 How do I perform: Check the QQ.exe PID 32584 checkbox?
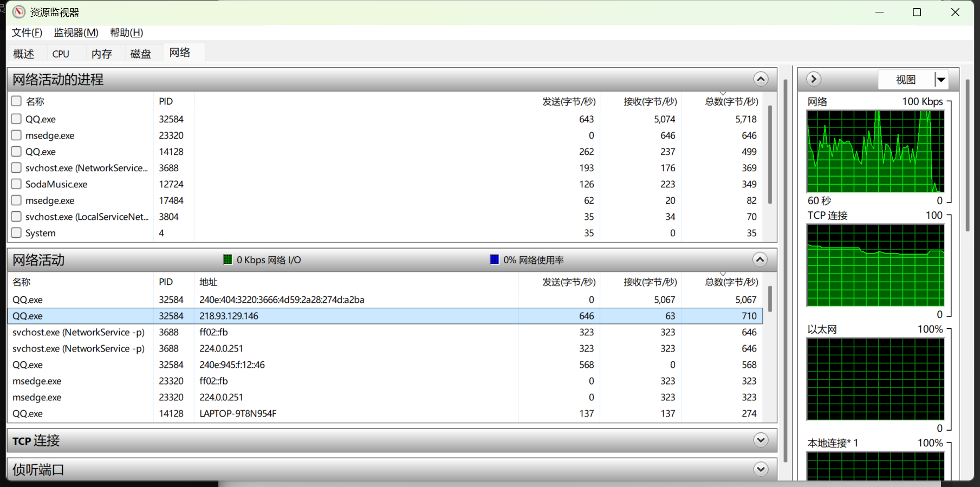click(x=16, y=119)
